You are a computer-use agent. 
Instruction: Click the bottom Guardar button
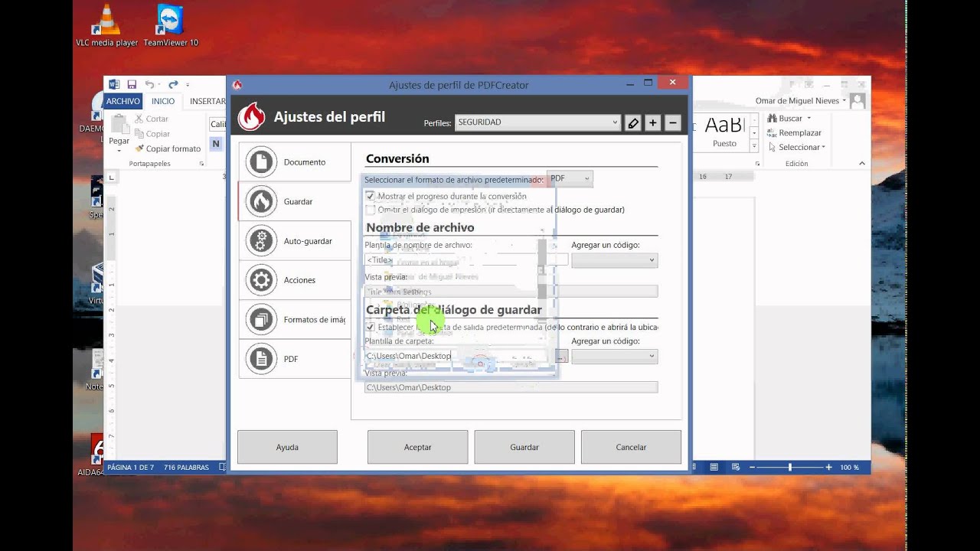(524, 447)
